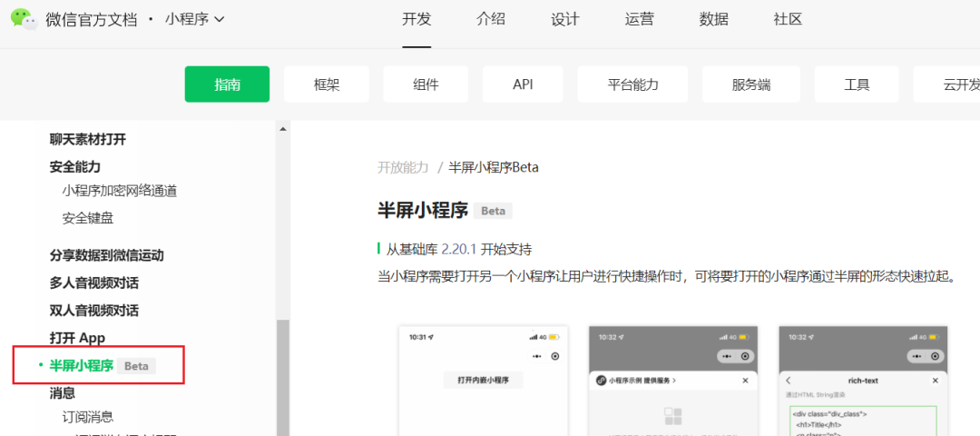
Task: Open 小程序加密网络通道 in sidebar
Action: (x=120, y=191)
